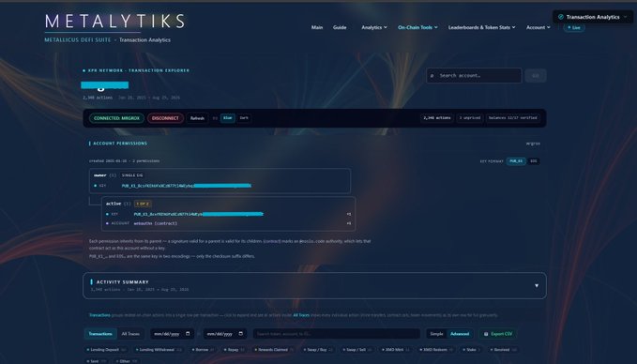Click the 1 OF 2 threshold badge
This screenshot has width=637, height=364.
click(143, 204)
